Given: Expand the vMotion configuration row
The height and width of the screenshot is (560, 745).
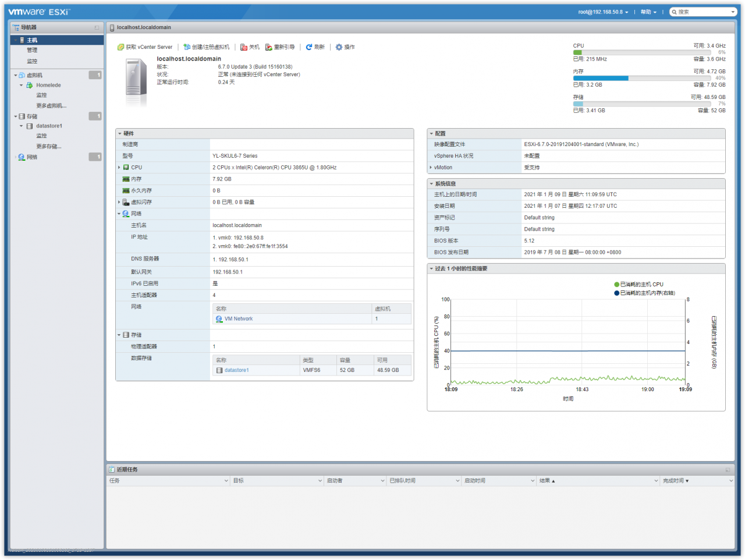Looking at the screenshot, I should pyautogui.click(x=431, y=168).
